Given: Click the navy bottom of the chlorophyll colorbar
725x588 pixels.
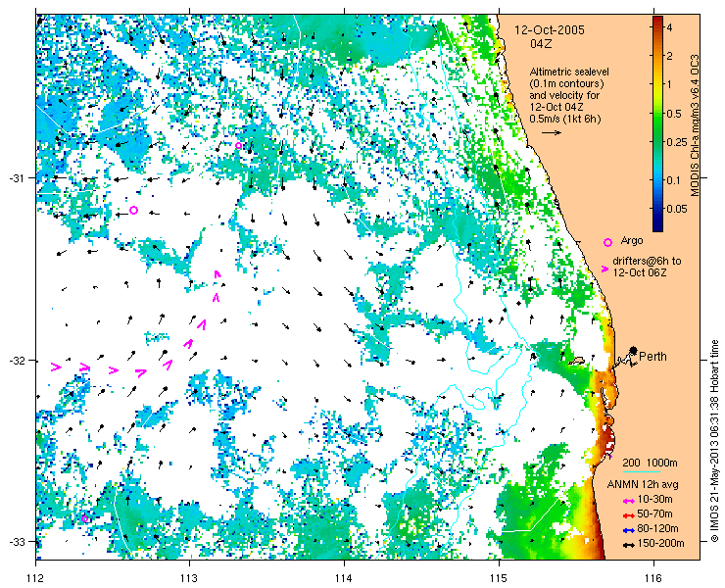Looking at the screenshot, I should pos(658,227).
